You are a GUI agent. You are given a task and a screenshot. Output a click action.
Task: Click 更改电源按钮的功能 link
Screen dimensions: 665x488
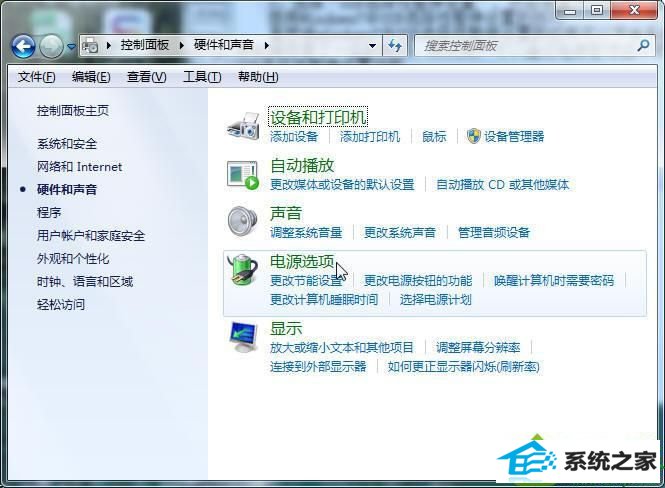click(x=418, y=281)
